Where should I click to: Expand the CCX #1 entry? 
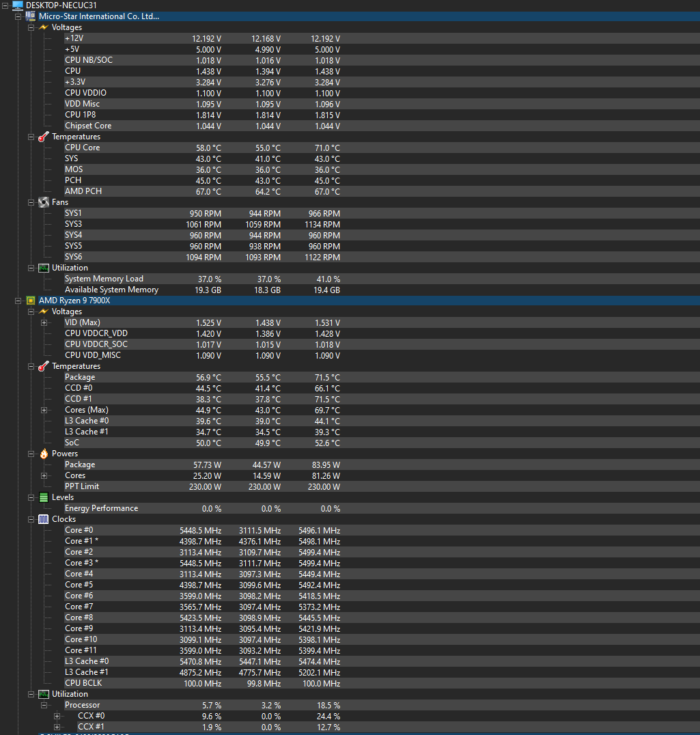(57, 727)
